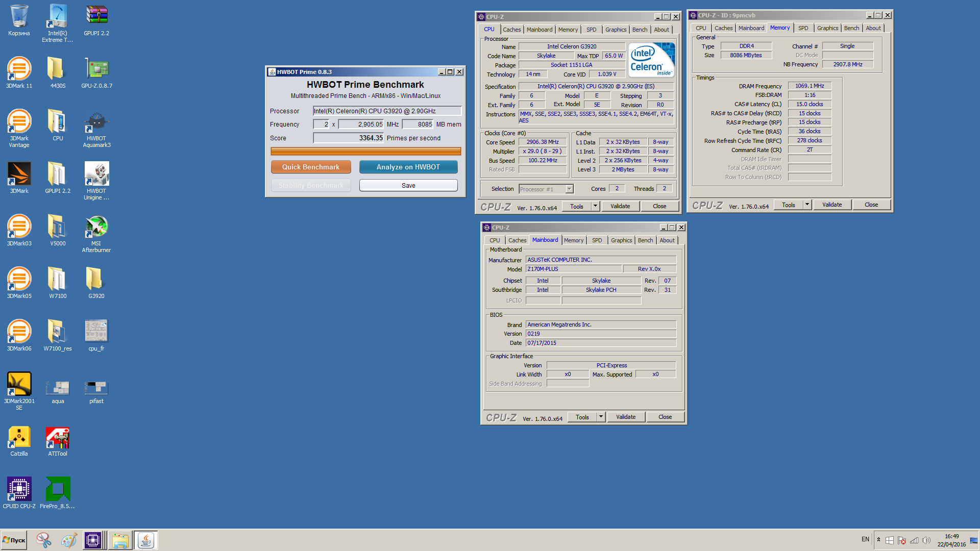Click the Processor name field in HWBOT Prime

(x=387, y=111)
